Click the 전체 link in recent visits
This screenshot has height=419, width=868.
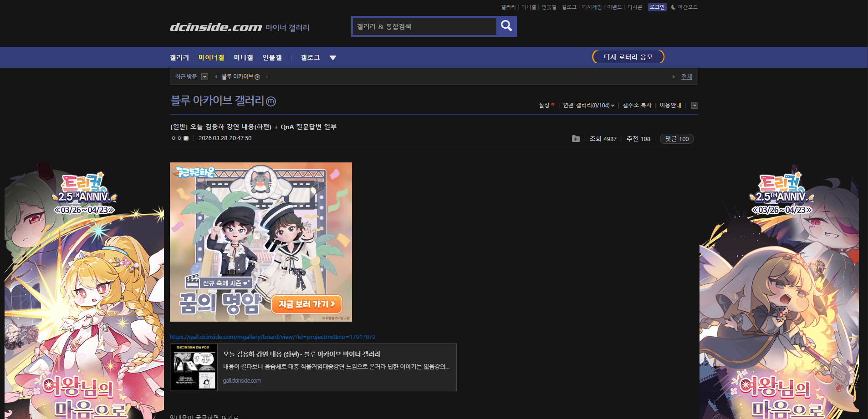point(687,77)
